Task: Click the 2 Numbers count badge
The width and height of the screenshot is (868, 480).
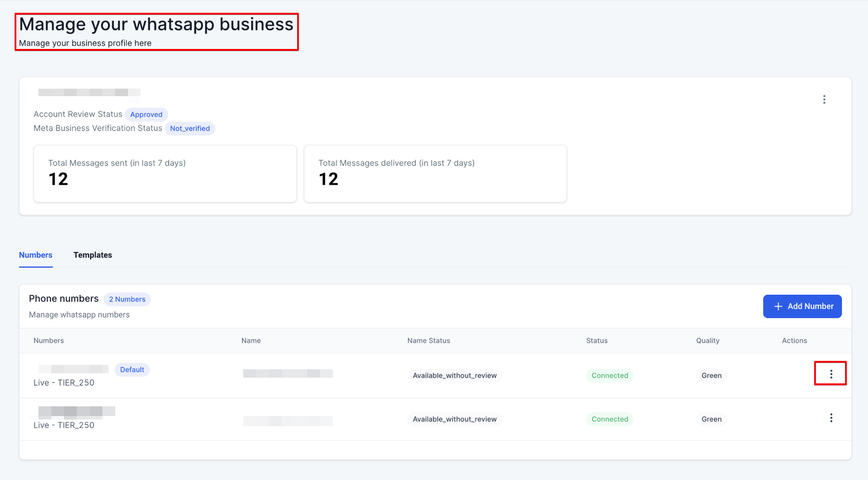Action: [127, 299]
